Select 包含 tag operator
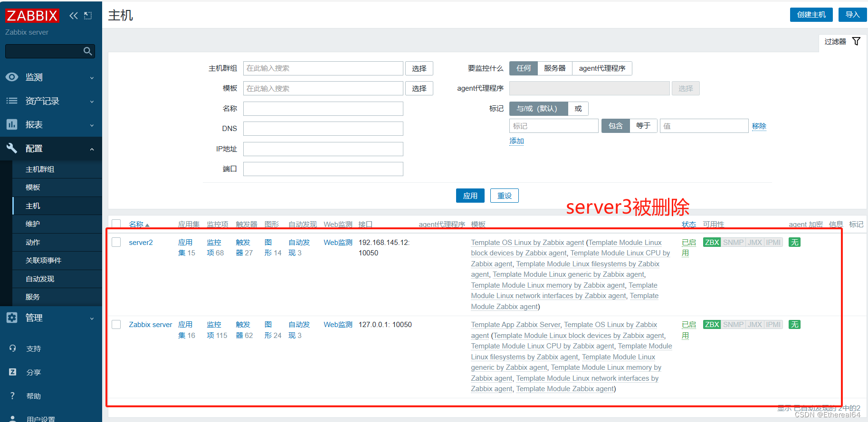This screenshot has height=422, width=868. 616,126
